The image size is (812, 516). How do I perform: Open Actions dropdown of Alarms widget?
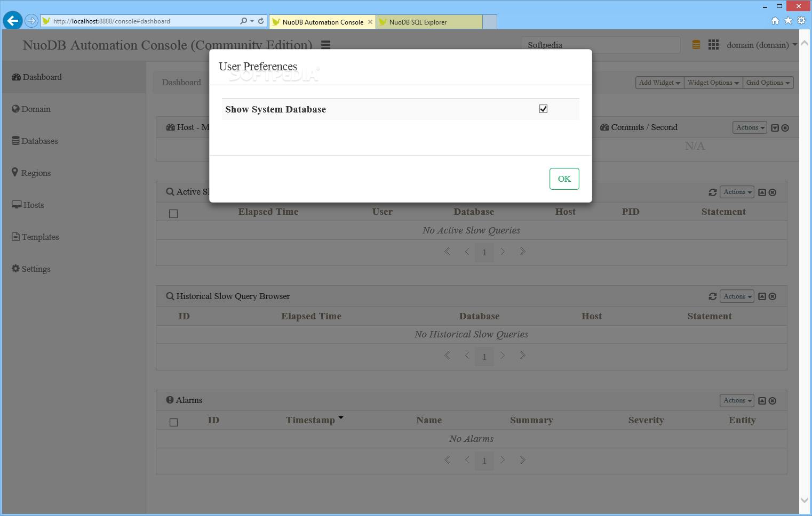point(737,400)
